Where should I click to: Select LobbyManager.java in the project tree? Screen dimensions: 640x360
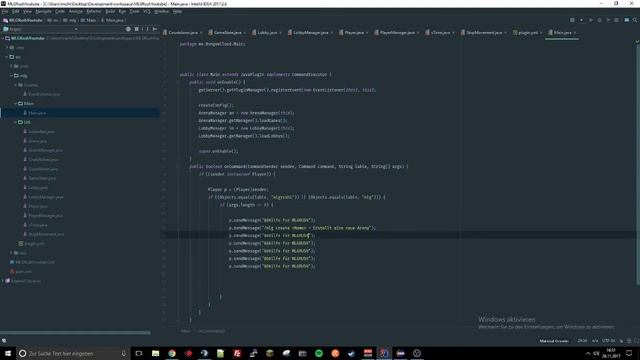tap(46, 197)
